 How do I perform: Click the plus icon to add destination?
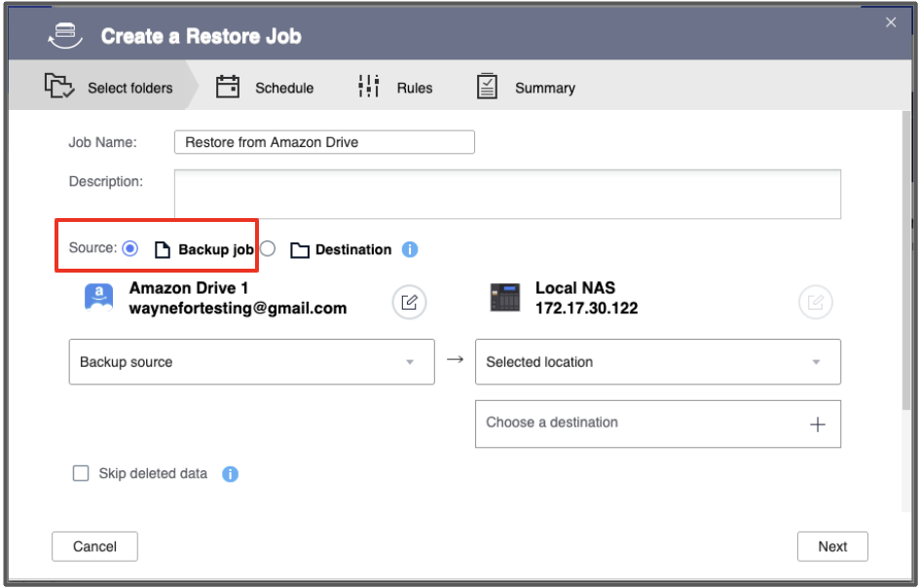[818, 424]
